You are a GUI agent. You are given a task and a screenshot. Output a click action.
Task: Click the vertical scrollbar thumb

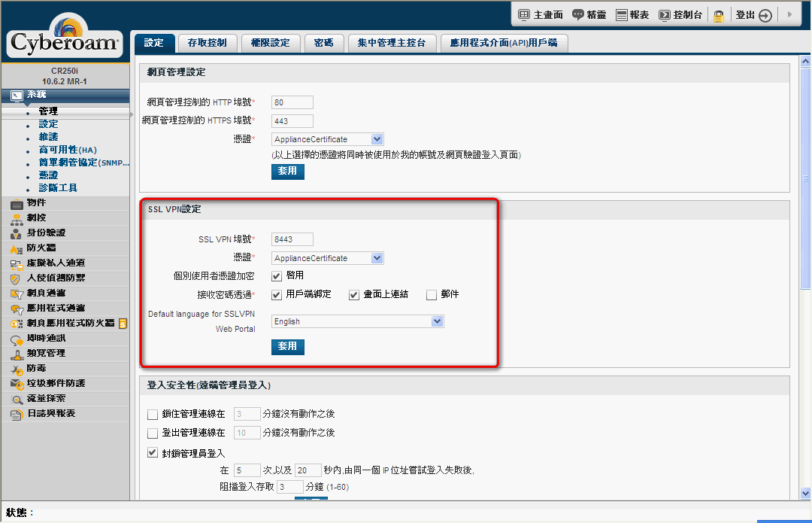pyautogui.click(x=805, y=179)
